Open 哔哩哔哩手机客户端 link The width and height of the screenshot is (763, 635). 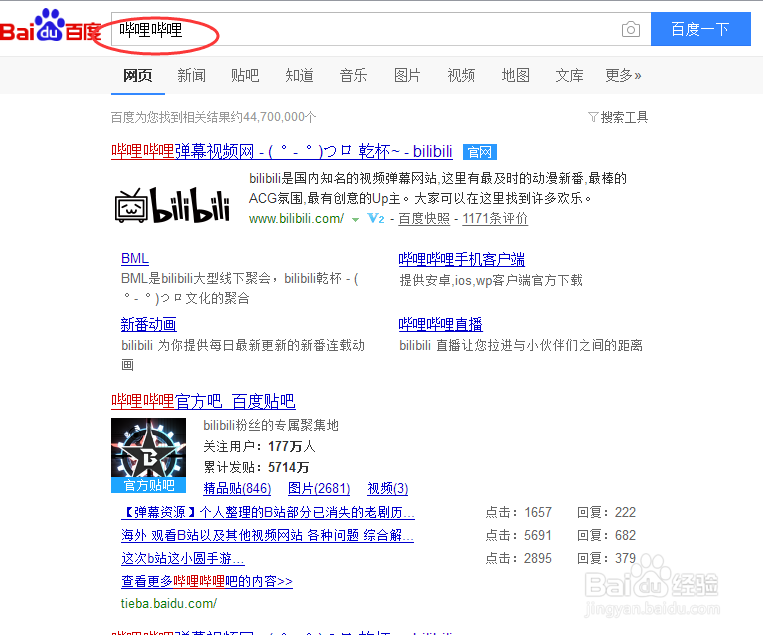(461, 259)
